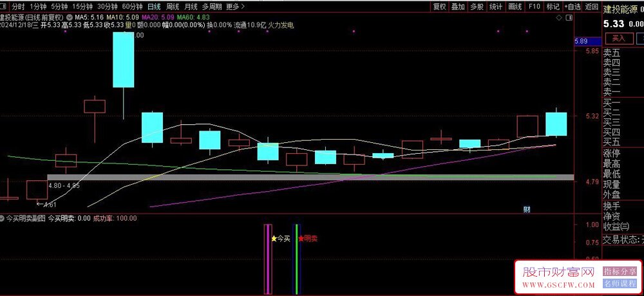Click the MA10: 5.09 indicator label
644x296 pixels.
[122, 17]
